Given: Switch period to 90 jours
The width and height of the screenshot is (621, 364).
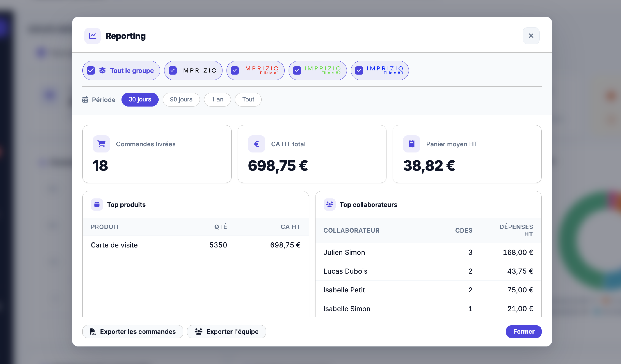Looking at the screenshot, I should click(x=181, y=100).
